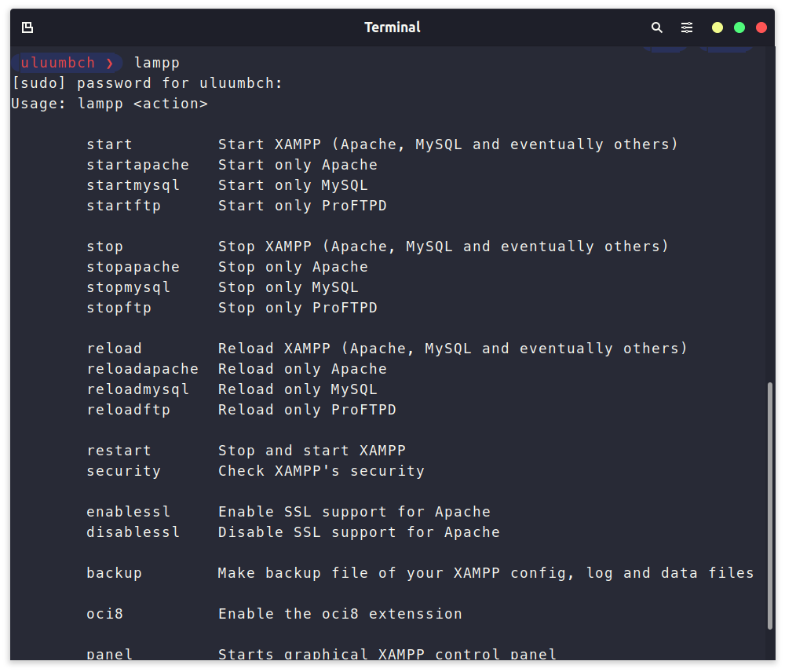Click 'Start XAMPP (Apache, MySQL...' description
This screenshot has width=785, height=672.
pos(448,144)
